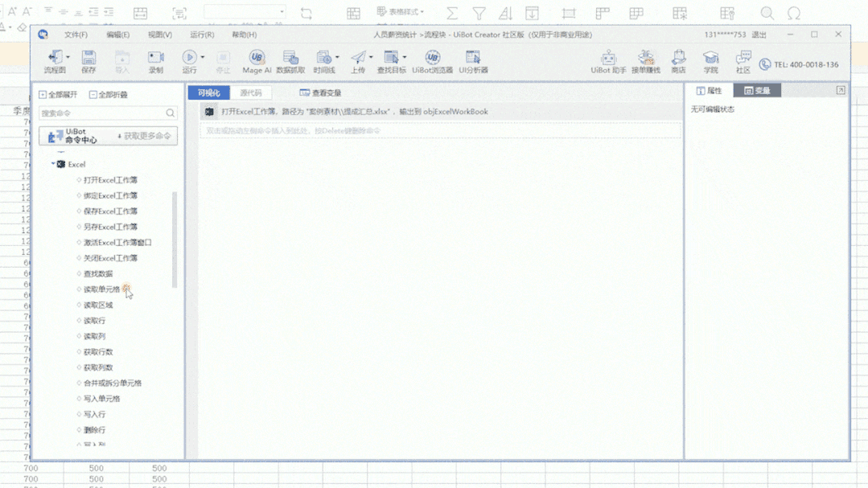Click the command tree vertical scrollbar

pos(175,239)
